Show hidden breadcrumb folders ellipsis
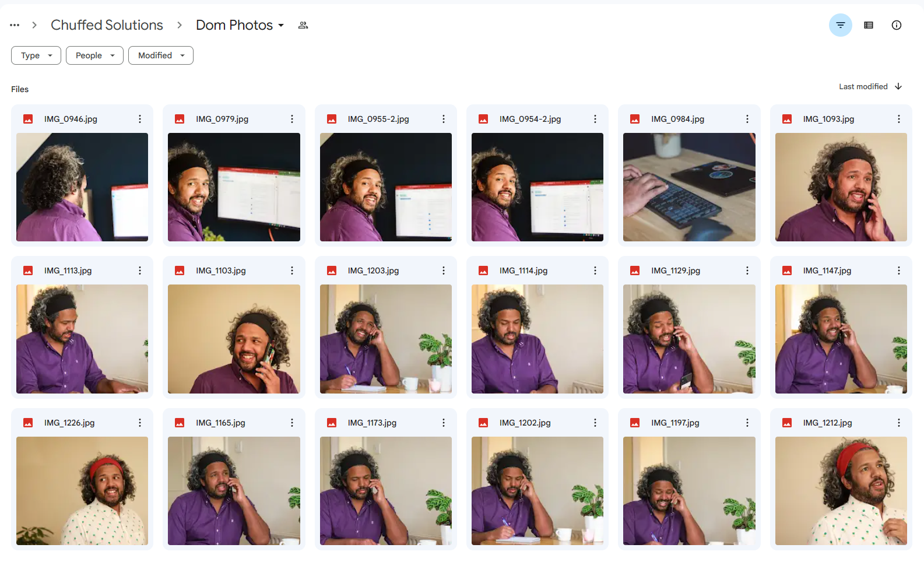 15,25
